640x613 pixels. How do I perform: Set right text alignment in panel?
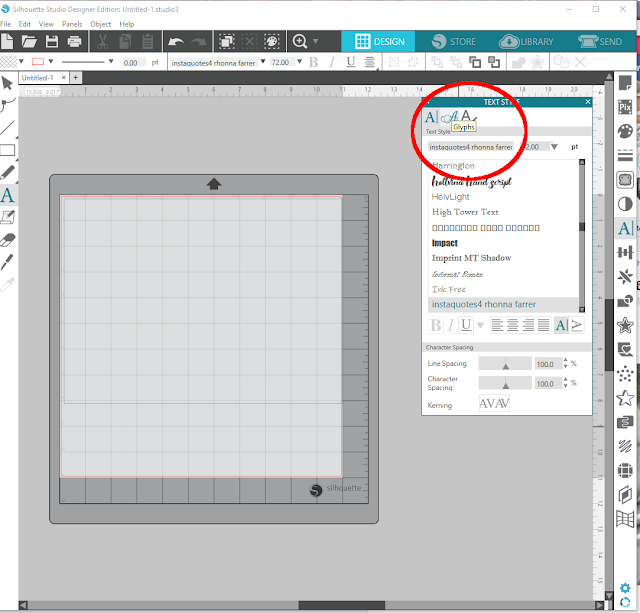coord(528,325)
